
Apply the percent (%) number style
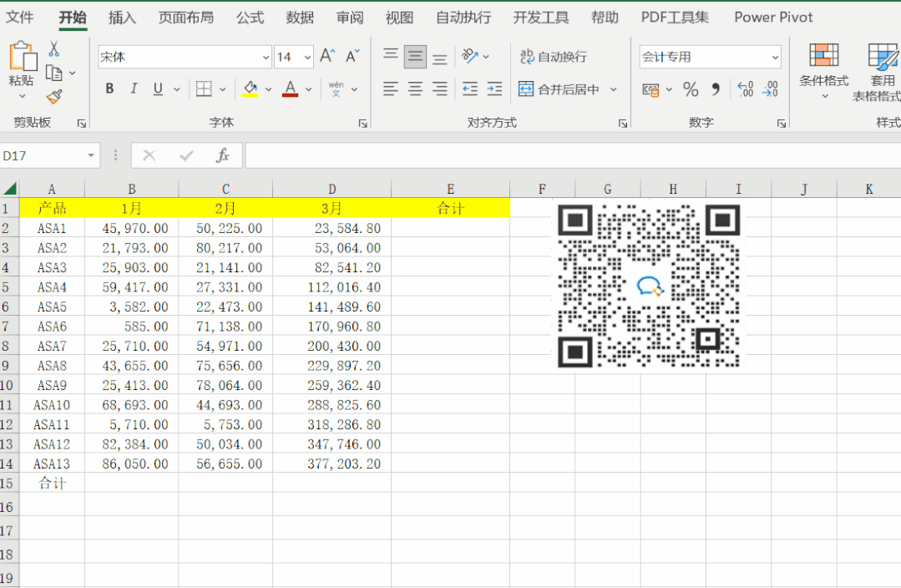click(x=691, y=89)
